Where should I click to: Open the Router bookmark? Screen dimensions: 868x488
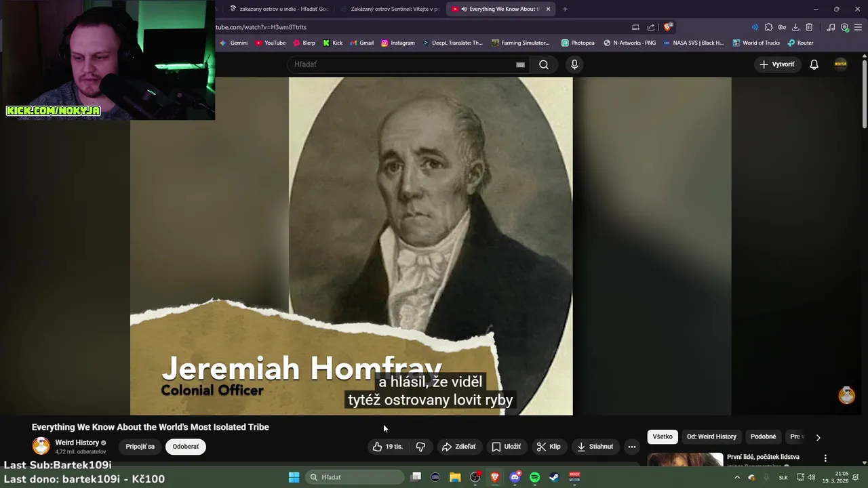tap(800, 43)
